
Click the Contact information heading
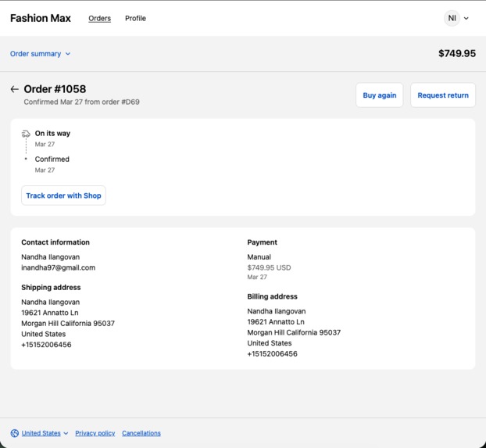click(x=55, y=242)
